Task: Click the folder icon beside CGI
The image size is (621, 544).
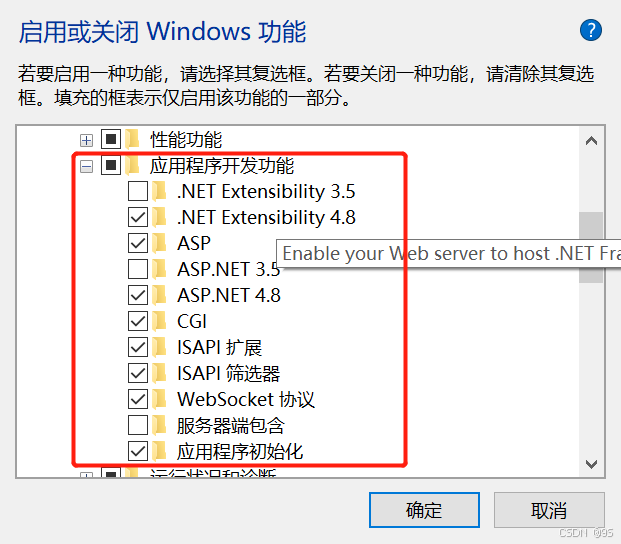Action: [x=160, y=321]
